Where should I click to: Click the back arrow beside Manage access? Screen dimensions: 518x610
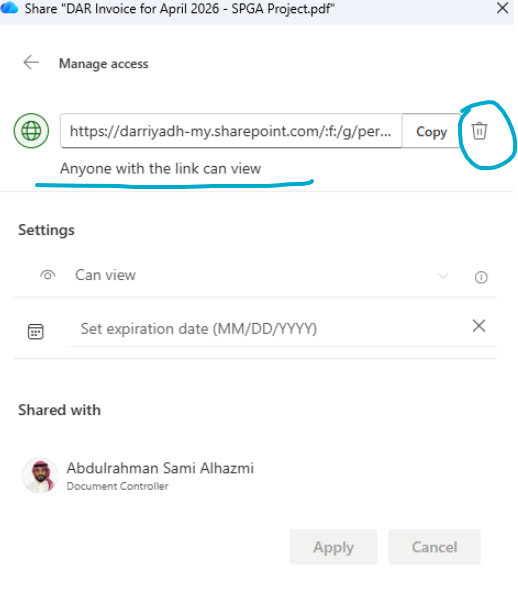(31, 62)
